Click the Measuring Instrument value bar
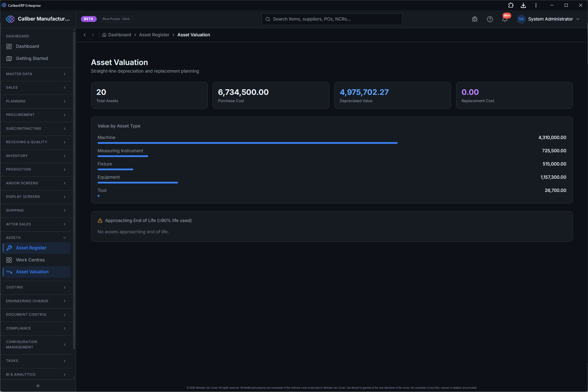This screenshot has height=392, width=588. (123, 156)
